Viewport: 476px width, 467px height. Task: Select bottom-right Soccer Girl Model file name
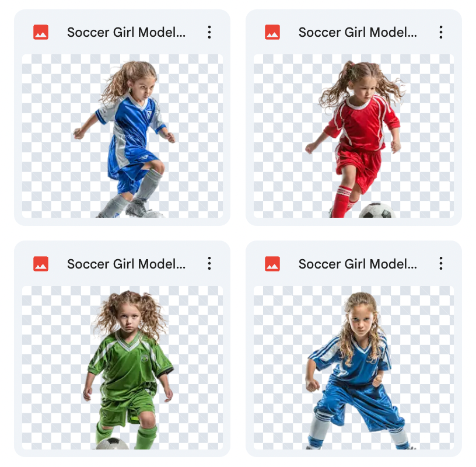pyautogui.click(x=358, y=264)
